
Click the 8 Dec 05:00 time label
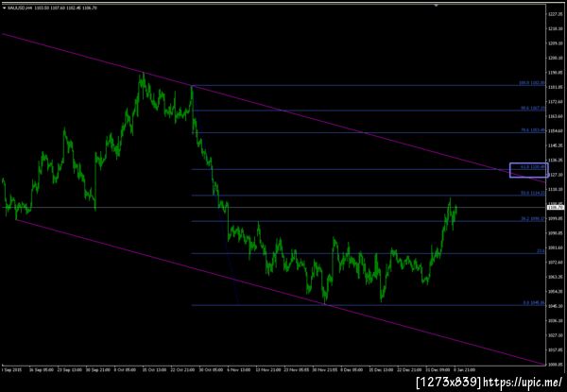pos(352,370)
